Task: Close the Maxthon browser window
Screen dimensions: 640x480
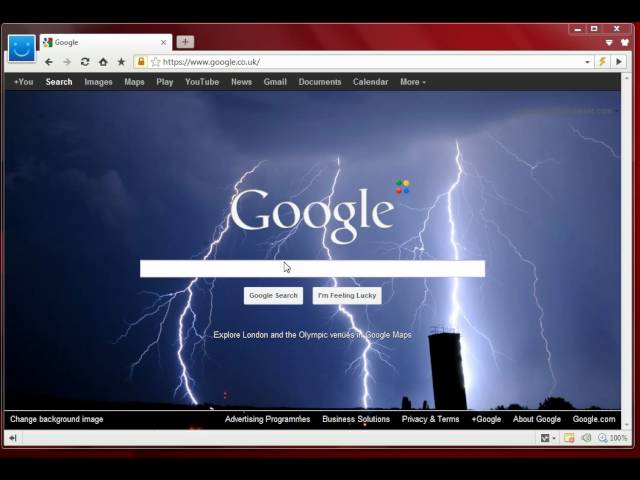Action: click(617, 29)
